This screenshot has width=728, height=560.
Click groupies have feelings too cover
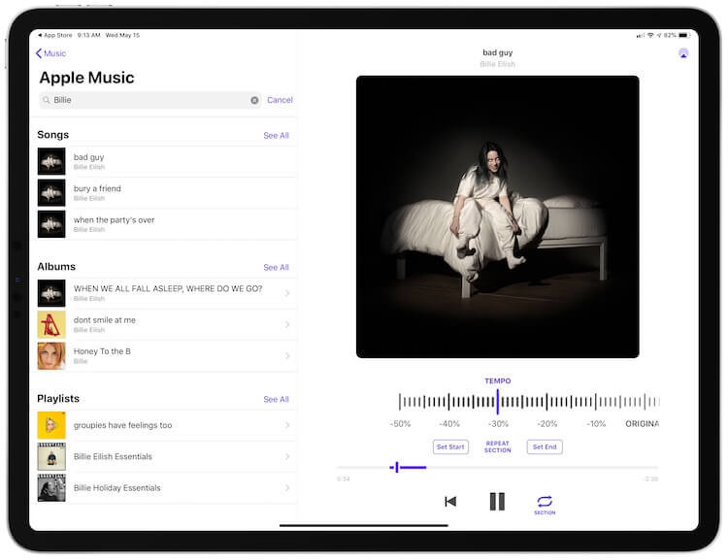[x=51, y=425]
